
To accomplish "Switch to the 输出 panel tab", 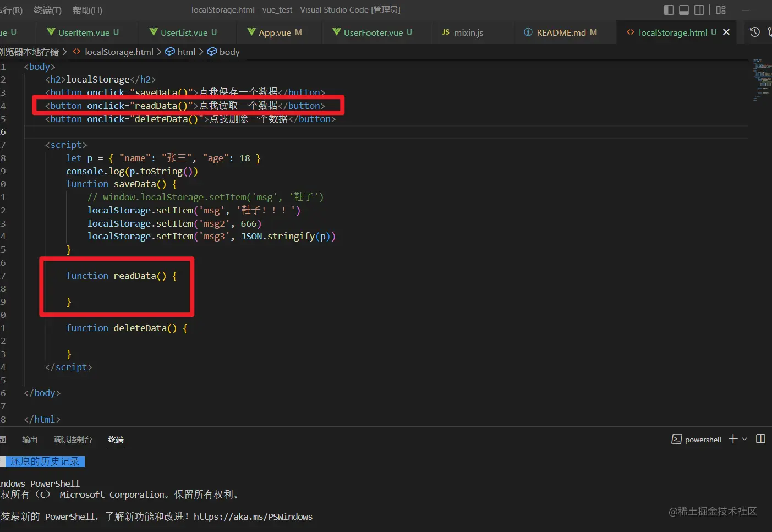I will click(30, 440).
